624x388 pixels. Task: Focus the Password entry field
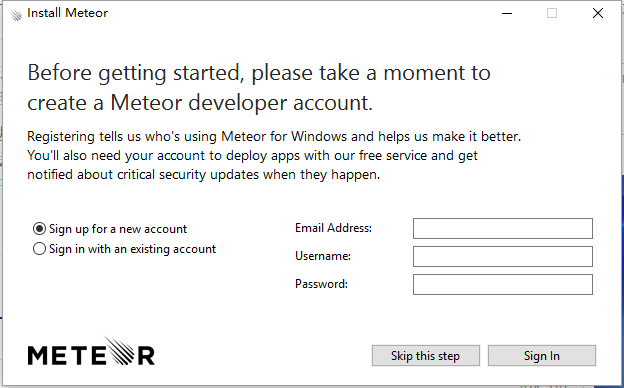[503, 284]
